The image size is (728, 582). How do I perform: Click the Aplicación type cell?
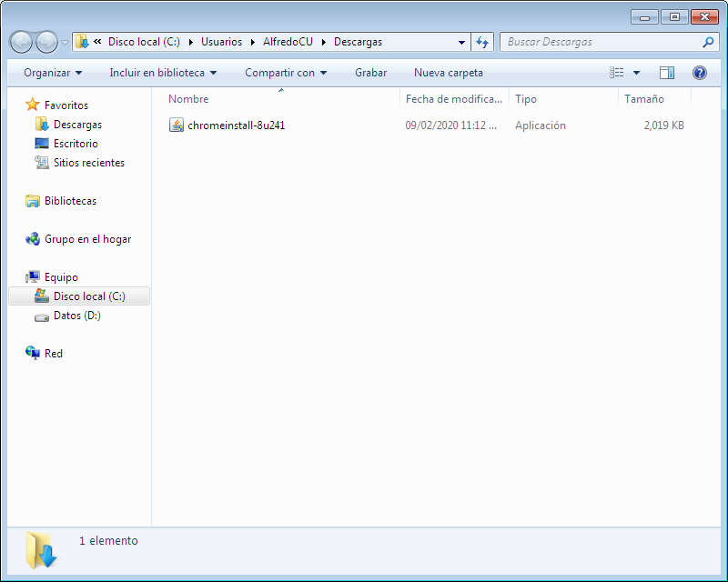point(540,125)
